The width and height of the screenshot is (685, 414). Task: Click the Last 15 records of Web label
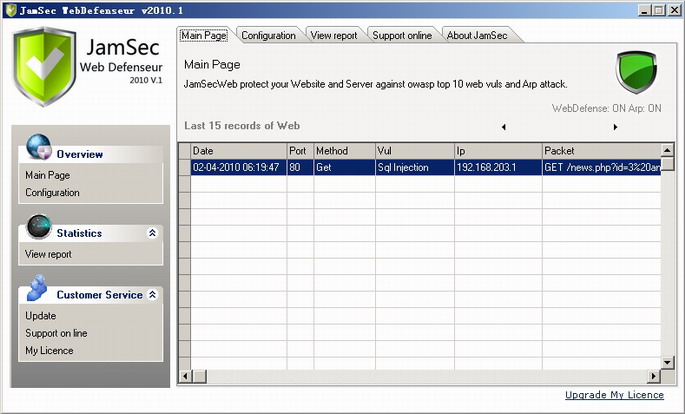pos(242,126)
